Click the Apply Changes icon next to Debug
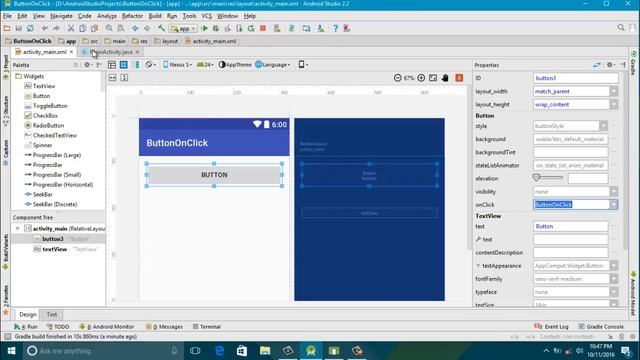Image resolution: width=640 pixels, height=360 pixels. (x=228, y=28)
